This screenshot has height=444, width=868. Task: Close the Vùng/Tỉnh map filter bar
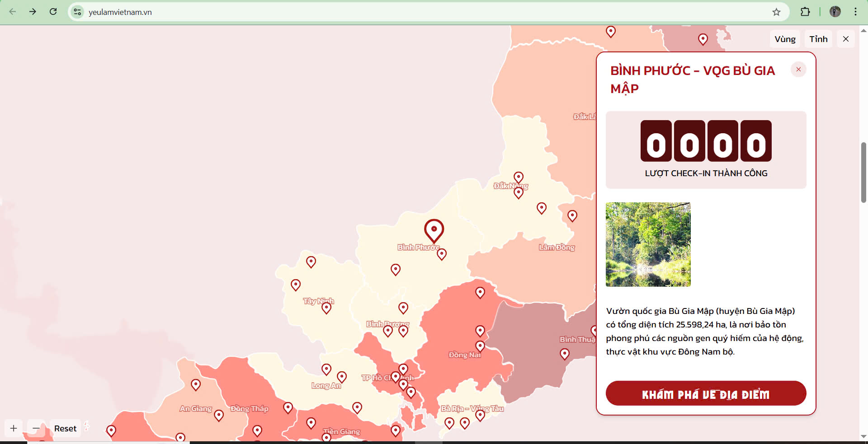coord(846,39)
